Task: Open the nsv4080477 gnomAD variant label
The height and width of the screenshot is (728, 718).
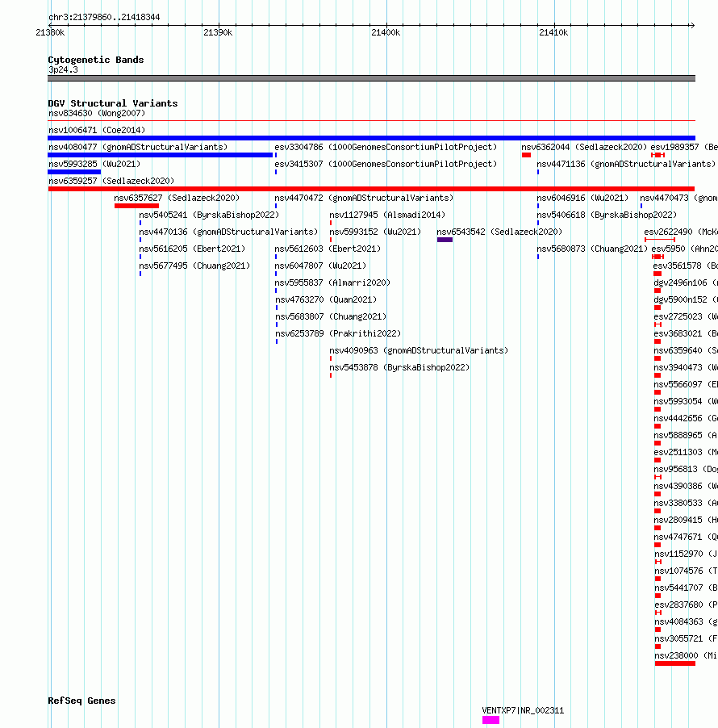Action: coord(138,147)
